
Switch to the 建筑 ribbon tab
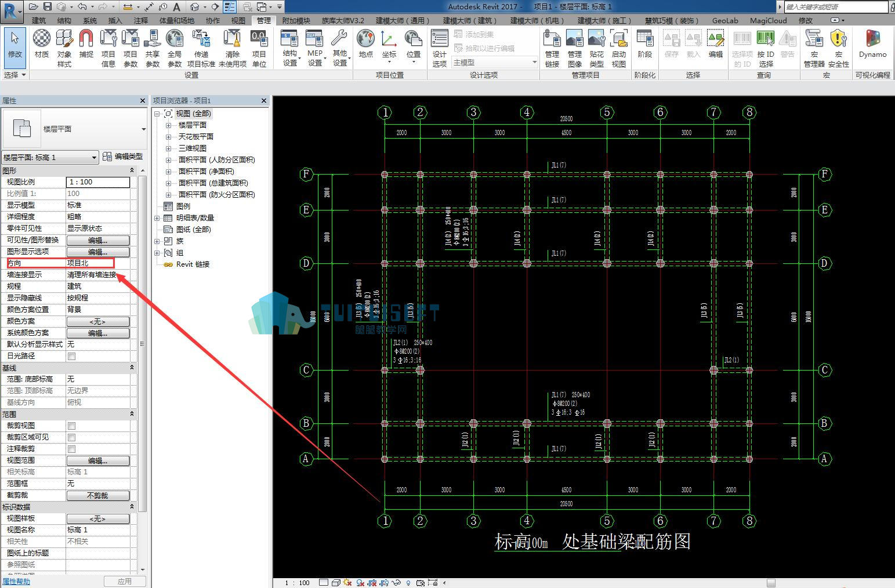(39, 20)
